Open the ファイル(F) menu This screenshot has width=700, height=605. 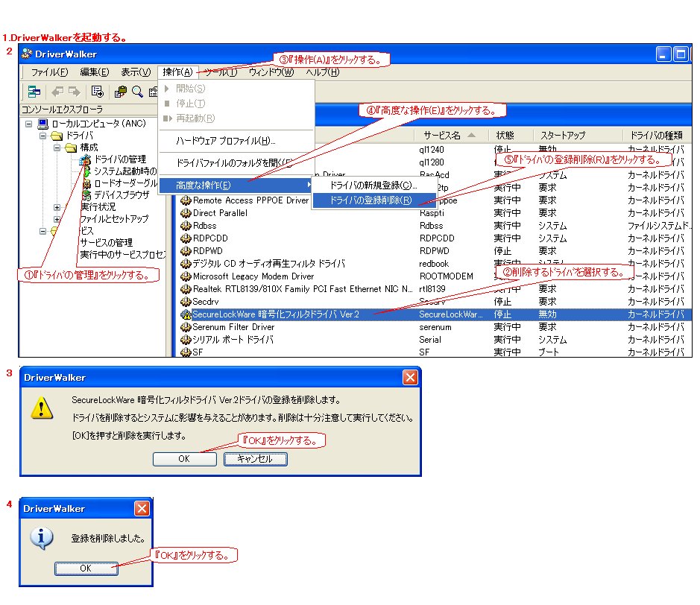click(49, 72)
